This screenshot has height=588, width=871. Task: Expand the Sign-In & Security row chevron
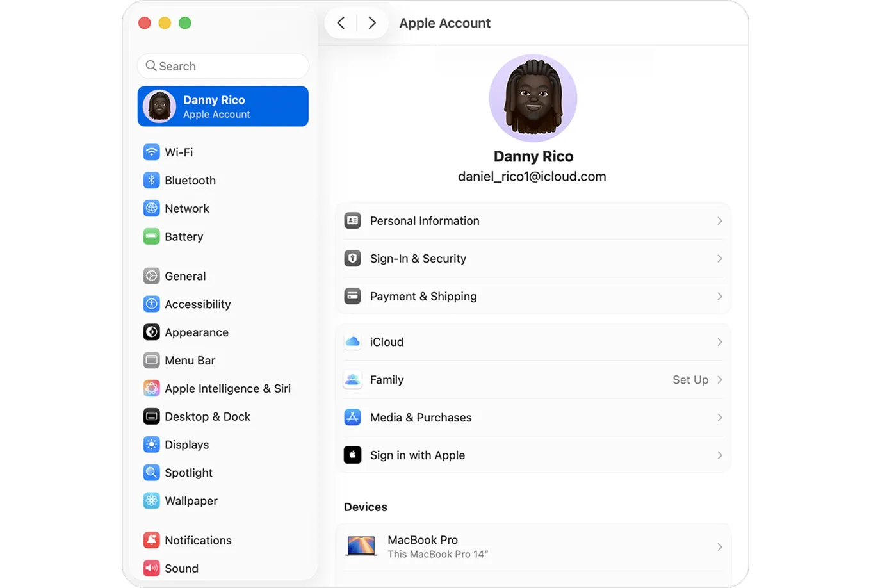coord(719,258)
